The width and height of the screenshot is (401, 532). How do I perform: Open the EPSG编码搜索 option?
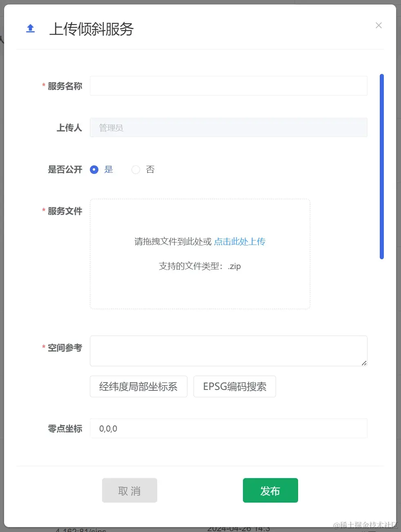235,386
